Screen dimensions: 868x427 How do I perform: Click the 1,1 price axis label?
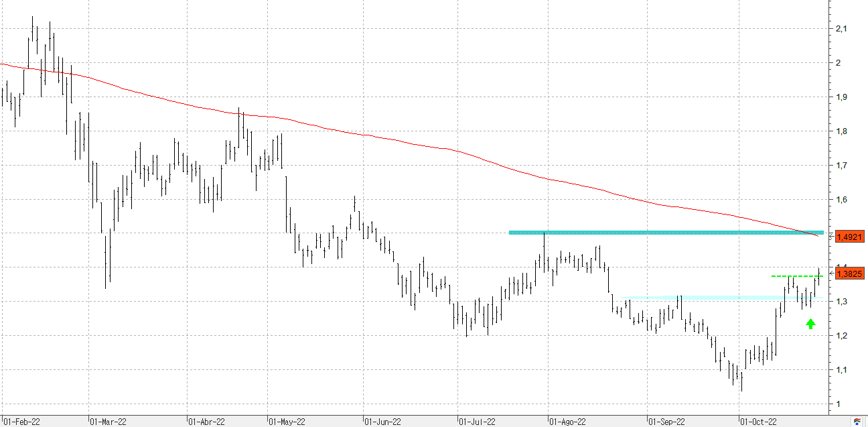pyautogui.click(x=842, y=370)
